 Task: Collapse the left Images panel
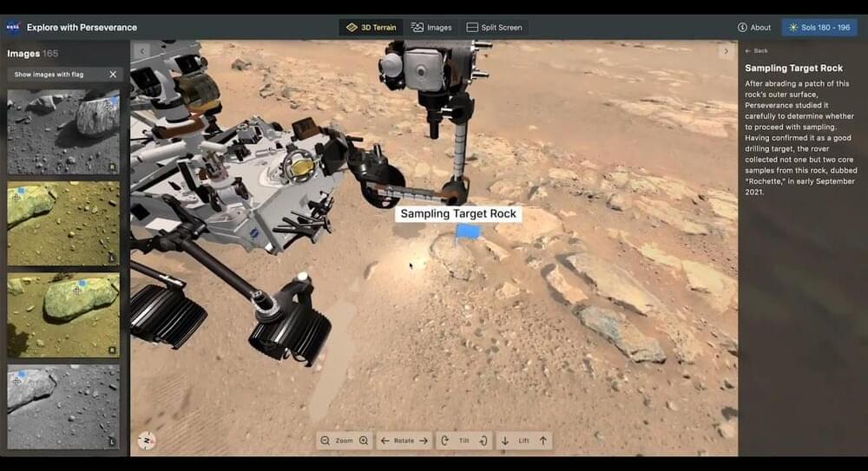142,51
